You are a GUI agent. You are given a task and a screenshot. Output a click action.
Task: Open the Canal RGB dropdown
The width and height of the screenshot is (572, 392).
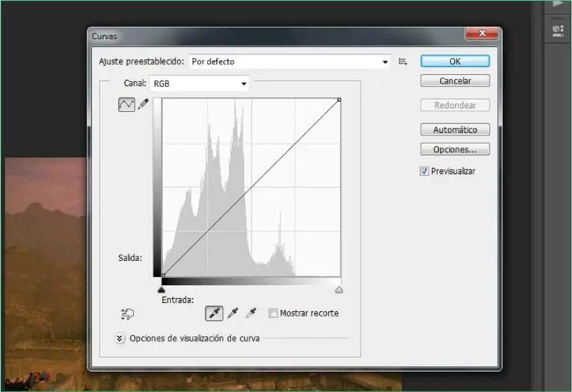pos(199,84)
